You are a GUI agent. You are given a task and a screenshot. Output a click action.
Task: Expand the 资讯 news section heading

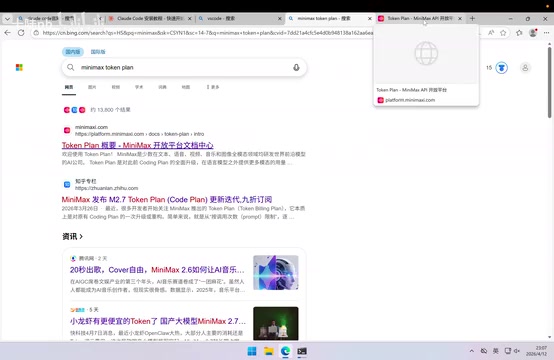[x=72, y=236]
